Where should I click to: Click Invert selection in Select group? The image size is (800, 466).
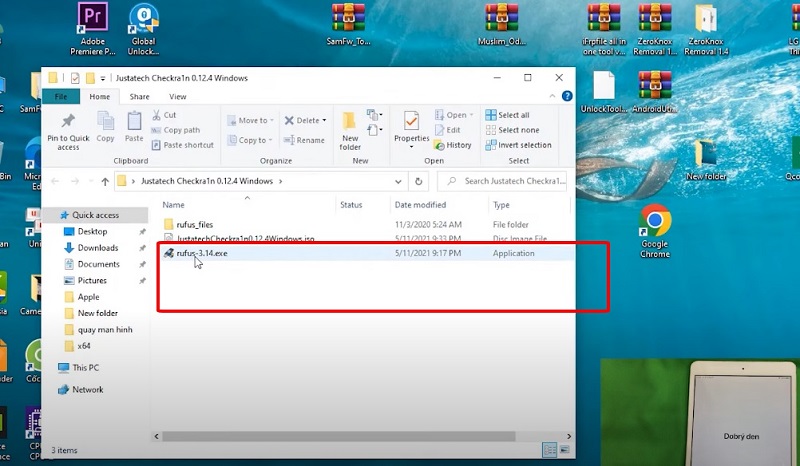coord(518,145)
